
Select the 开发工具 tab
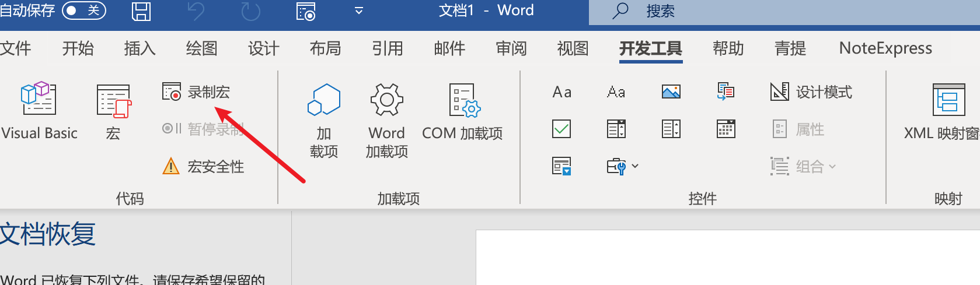point(651,48)
